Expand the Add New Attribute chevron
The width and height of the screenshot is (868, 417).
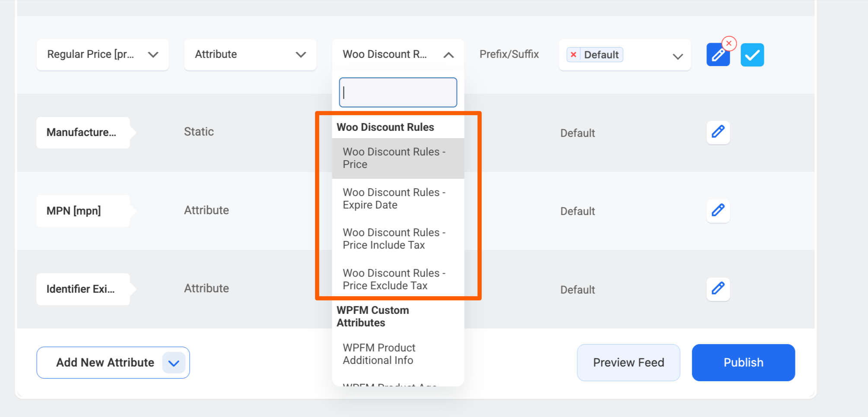coord(173,363)
